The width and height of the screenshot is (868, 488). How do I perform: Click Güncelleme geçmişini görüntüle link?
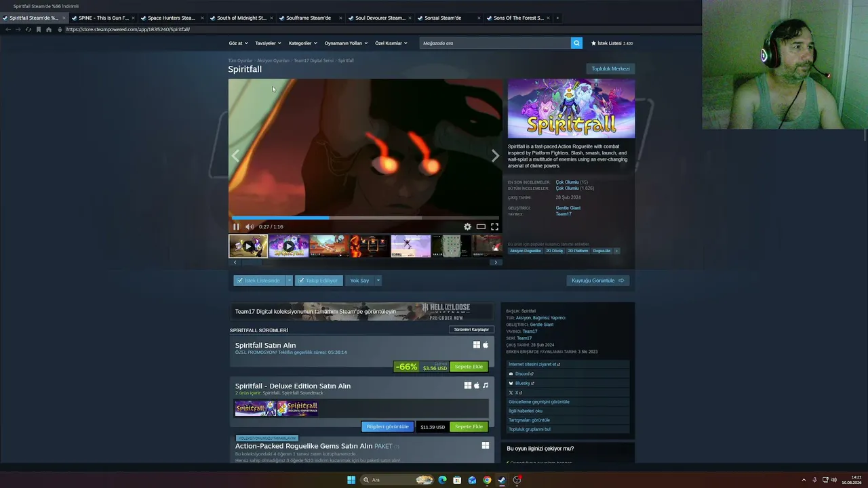[x=539, y=402]
